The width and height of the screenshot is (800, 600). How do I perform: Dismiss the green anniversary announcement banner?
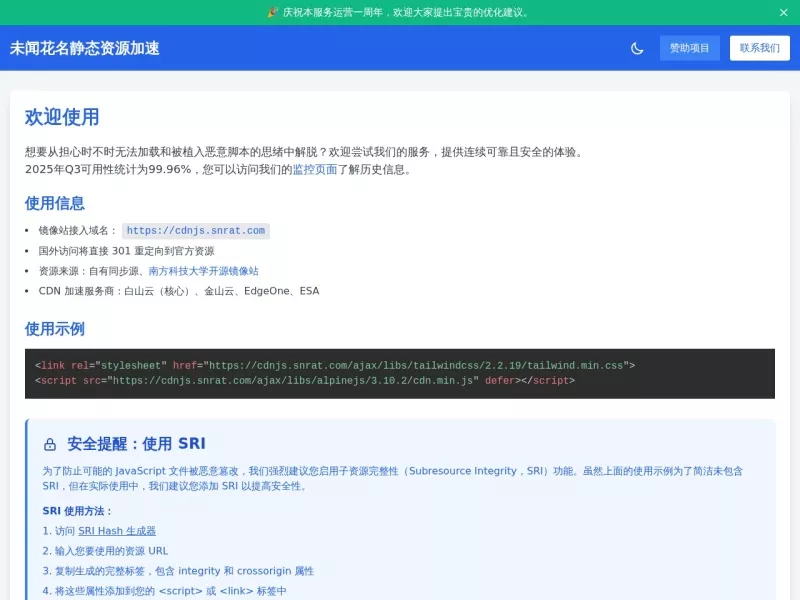coord(784,12)
